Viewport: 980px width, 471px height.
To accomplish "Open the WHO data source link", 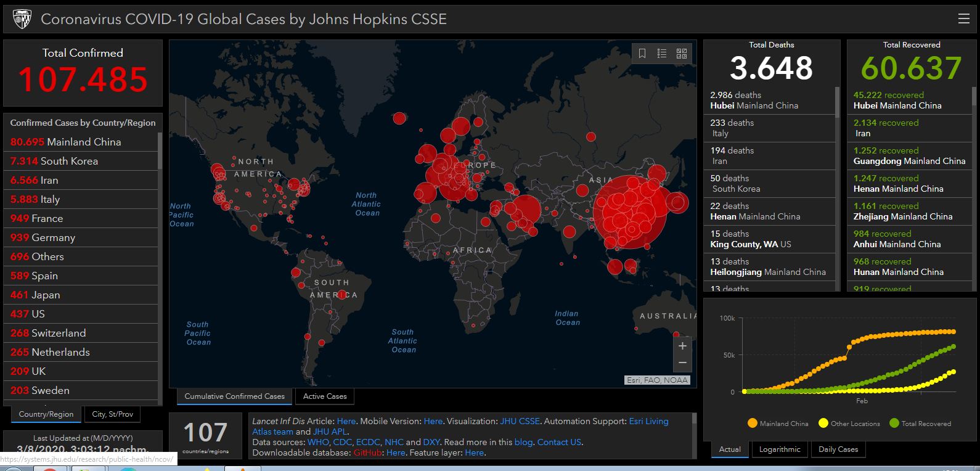I will point(319,442).
